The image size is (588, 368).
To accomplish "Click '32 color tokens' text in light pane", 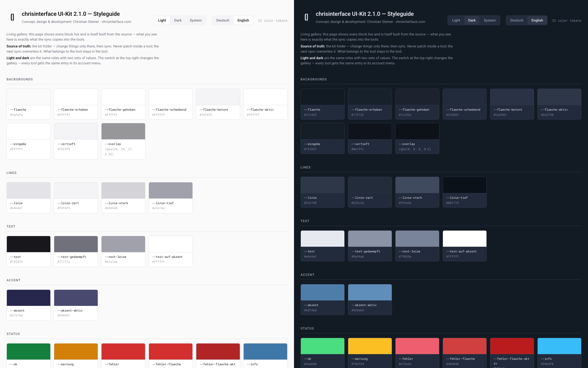I will click(272, 21).
